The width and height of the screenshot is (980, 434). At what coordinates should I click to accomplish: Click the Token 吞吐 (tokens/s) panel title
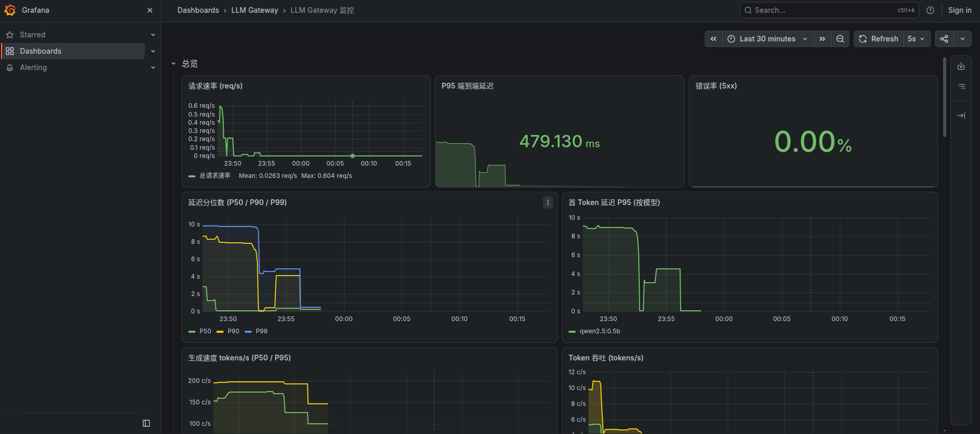pyautogui.click(x=606, y=358)
